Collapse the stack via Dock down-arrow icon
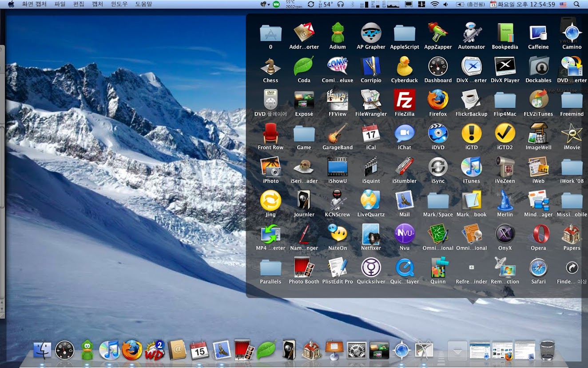588x368 pixels. tap(457, 351)
